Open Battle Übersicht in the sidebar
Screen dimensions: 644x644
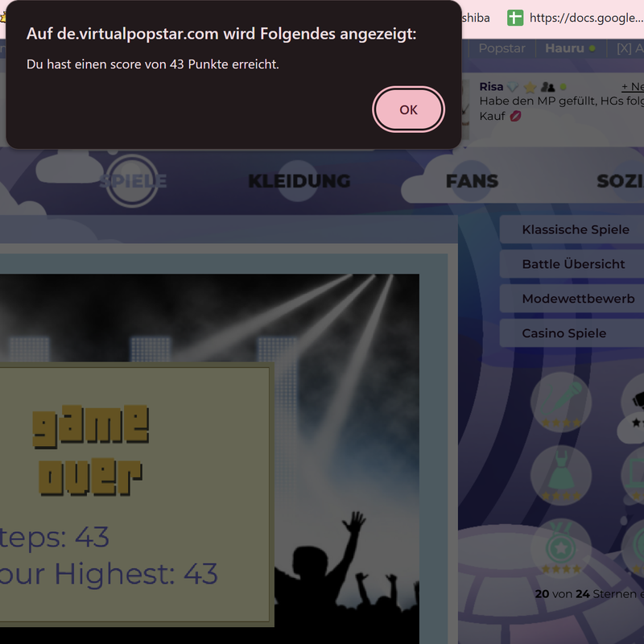(572, 264)
